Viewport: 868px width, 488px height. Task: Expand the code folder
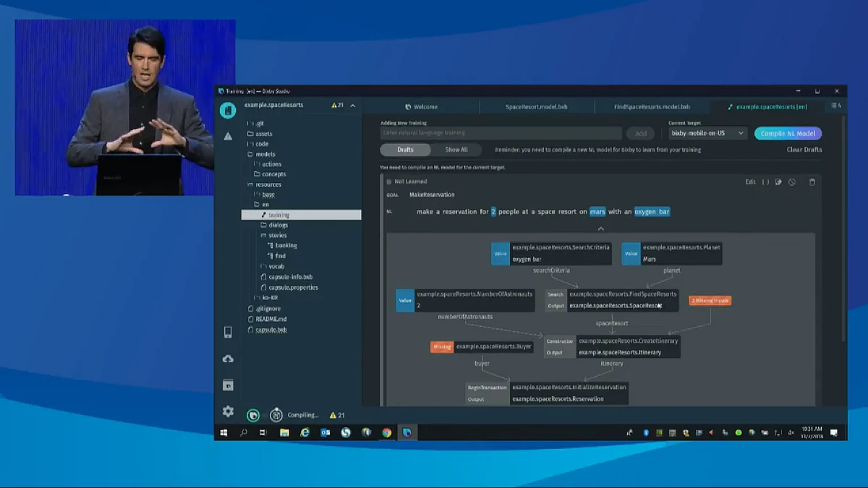pos(258,144)
